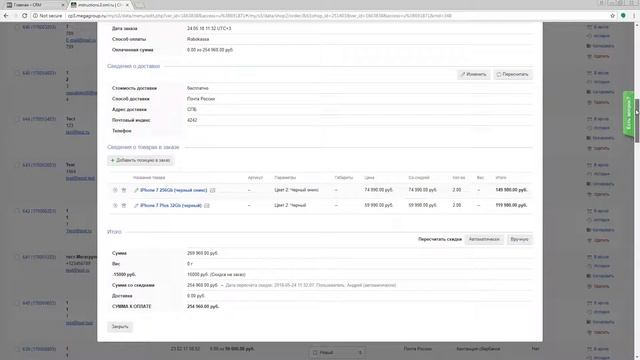Click the '119 980.00 руб.' total cell
The width and height of the screenshot is (640, 360).
tap(511, 206)
